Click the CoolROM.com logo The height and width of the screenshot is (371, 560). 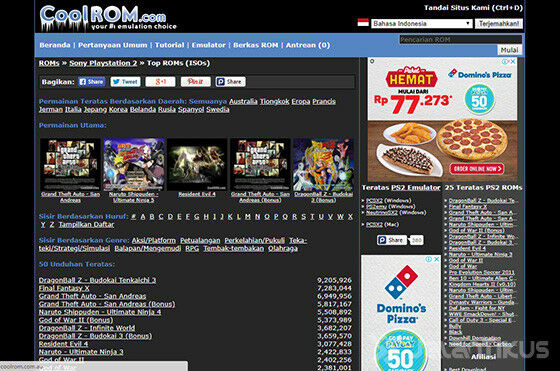(x=108, y=18)
